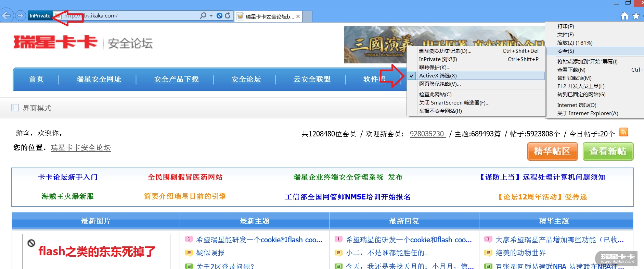Click the orange 精华帖区 button
Image resolution: width=644 pixels, height=269 pixels.
(x=552, y=151)
